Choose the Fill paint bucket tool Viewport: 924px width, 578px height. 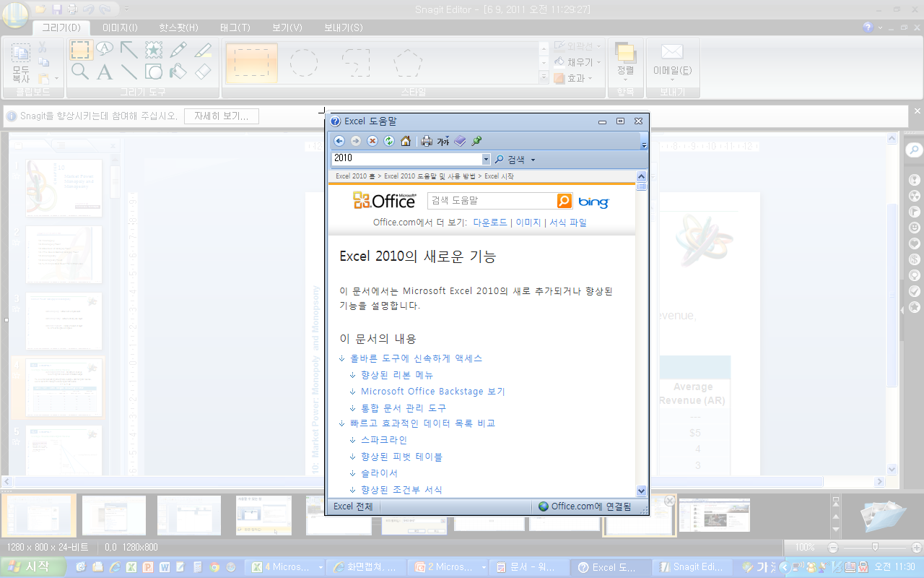tap(178, 72)
